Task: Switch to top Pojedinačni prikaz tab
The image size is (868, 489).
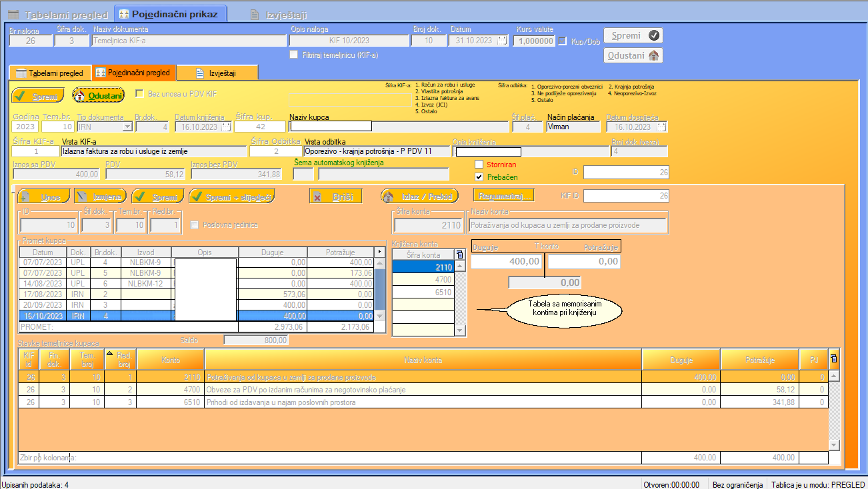Action: point(171,14)
